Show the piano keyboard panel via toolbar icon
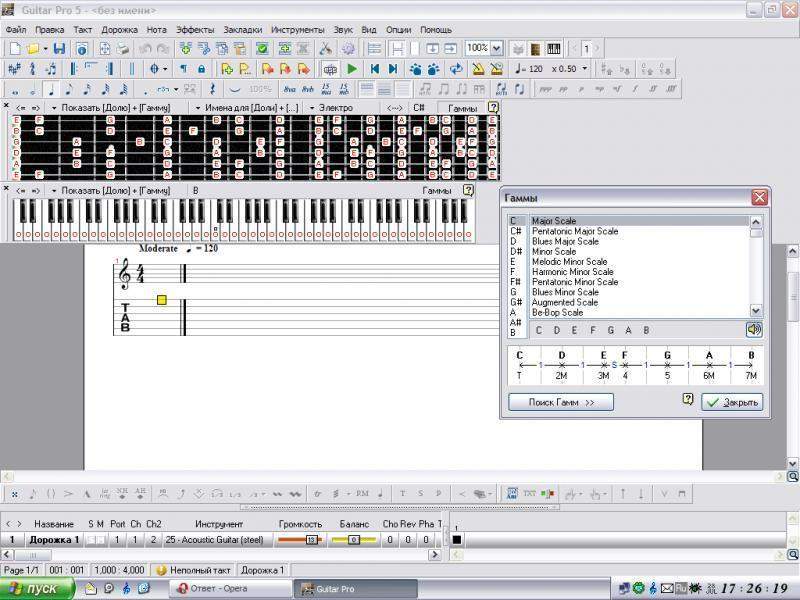Viewport: 800px width, 600px height. (553, 48)
